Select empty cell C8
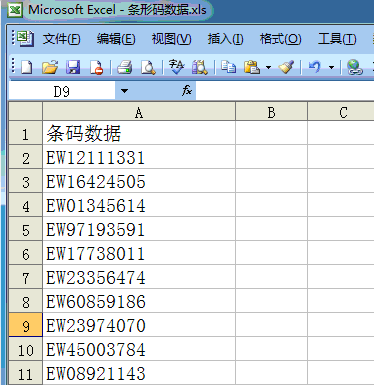This screenshot has height=385, width=374. pyautogui.click(x=341, y=301)
